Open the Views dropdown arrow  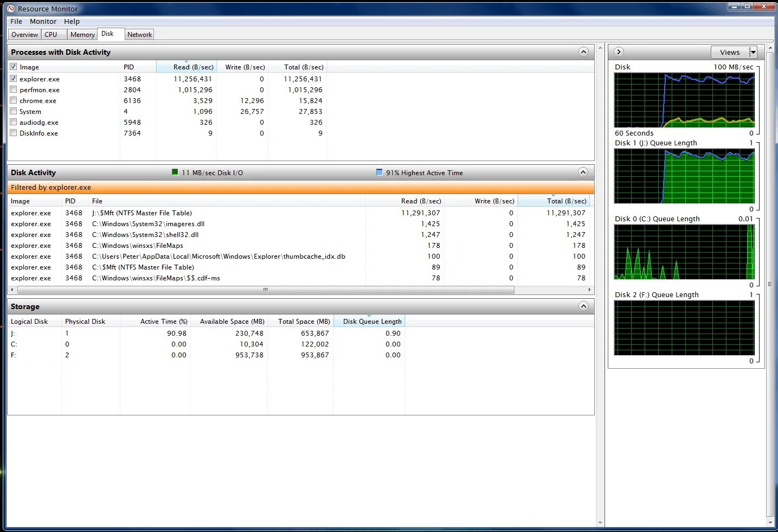point(753,52)
